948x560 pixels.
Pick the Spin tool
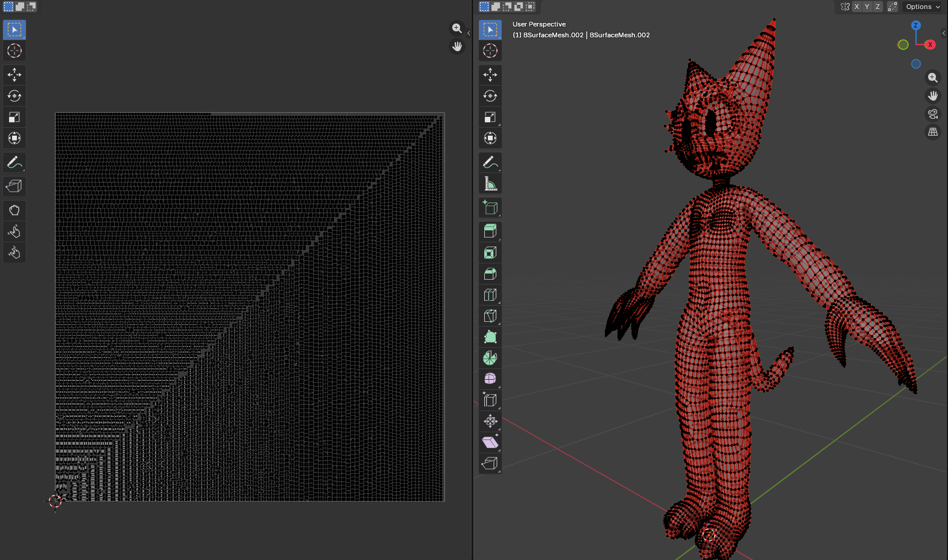point(490,358)
